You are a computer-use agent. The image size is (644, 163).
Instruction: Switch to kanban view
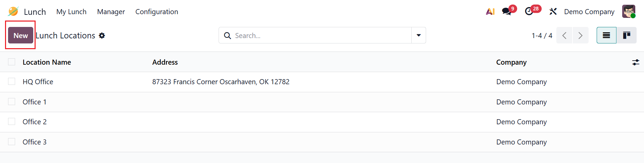[x=627, y=35]
